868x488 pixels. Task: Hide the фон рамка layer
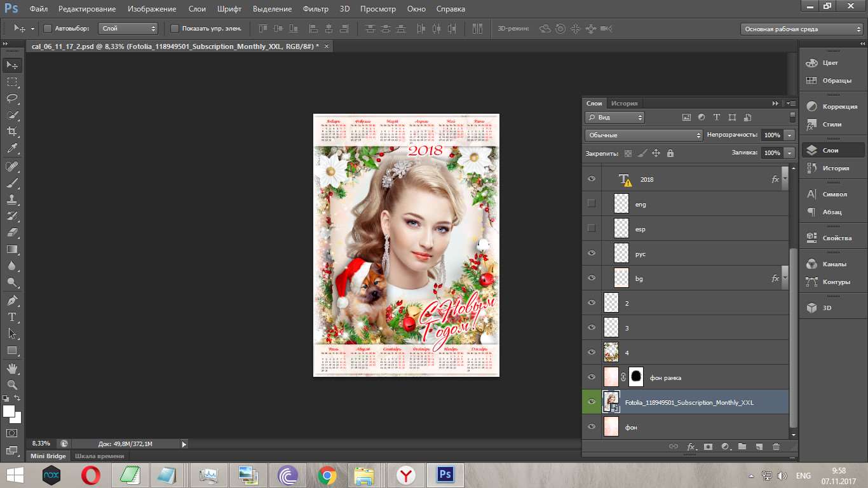coord(592,377)
